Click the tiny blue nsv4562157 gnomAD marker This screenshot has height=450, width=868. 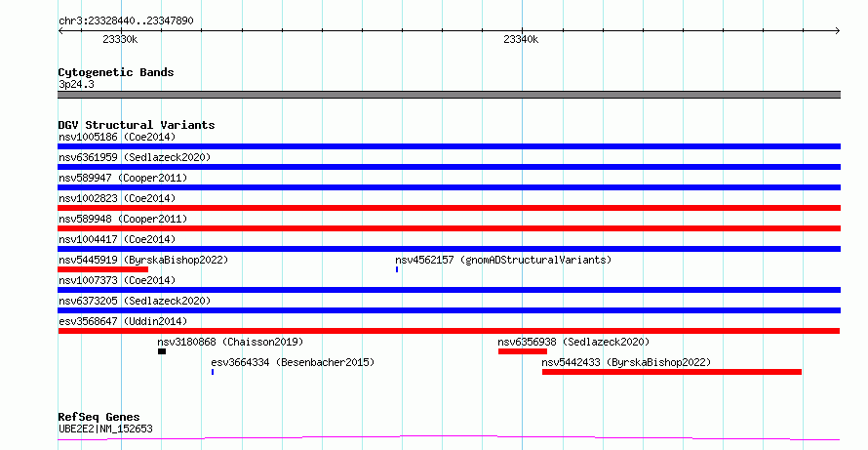397,269
